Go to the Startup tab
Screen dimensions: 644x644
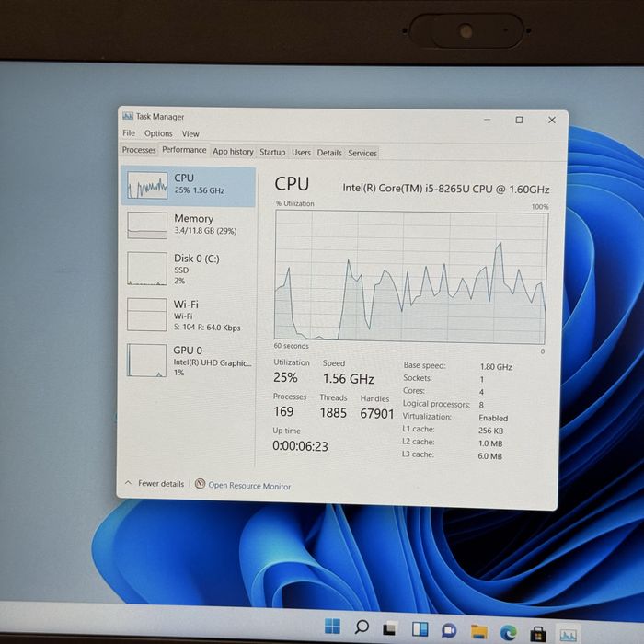point(272,152)
